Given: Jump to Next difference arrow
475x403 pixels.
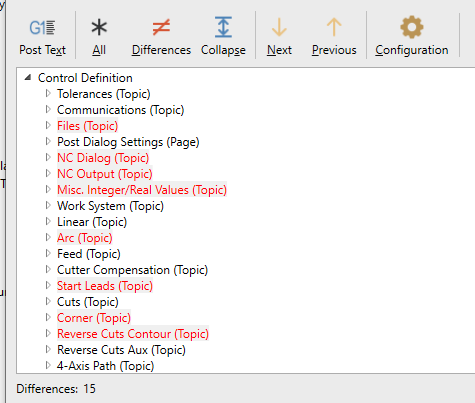Looking at the screenshot, I should [279, 36].
